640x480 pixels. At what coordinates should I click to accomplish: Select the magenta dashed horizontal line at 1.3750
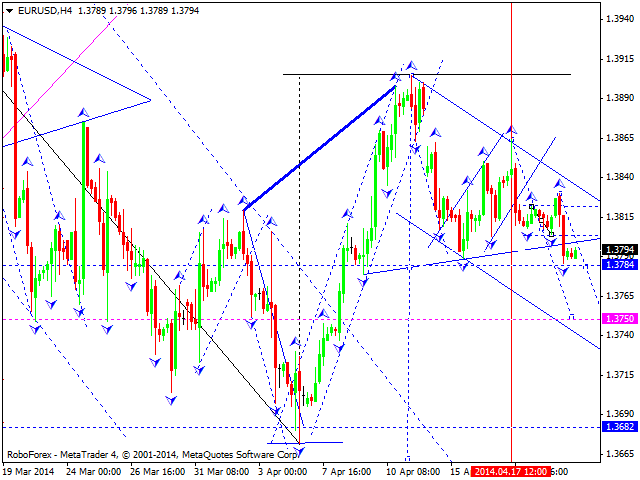pyautogui.click(x=302, y=319)
